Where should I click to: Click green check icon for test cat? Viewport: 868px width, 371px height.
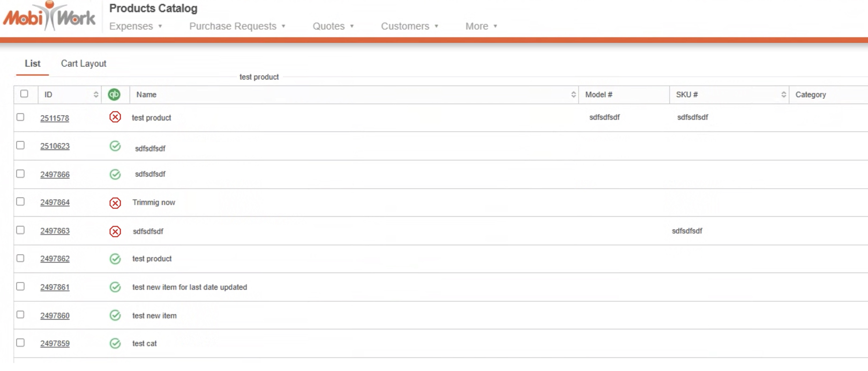click(x=115, y=343)
